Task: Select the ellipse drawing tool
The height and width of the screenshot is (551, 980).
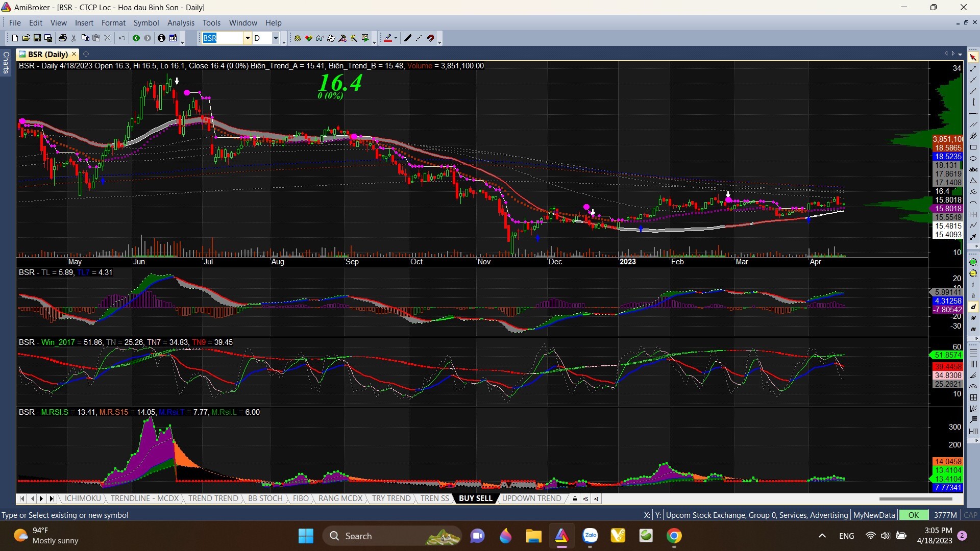Action: coord(973,159)
